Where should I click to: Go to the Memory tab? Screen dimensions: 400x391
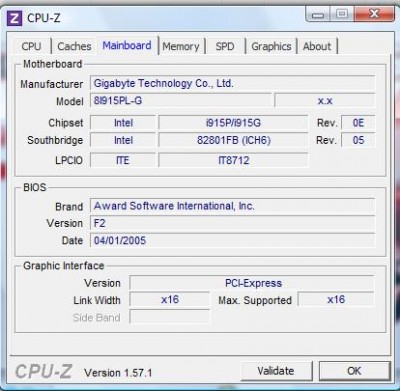coord(181,46)
